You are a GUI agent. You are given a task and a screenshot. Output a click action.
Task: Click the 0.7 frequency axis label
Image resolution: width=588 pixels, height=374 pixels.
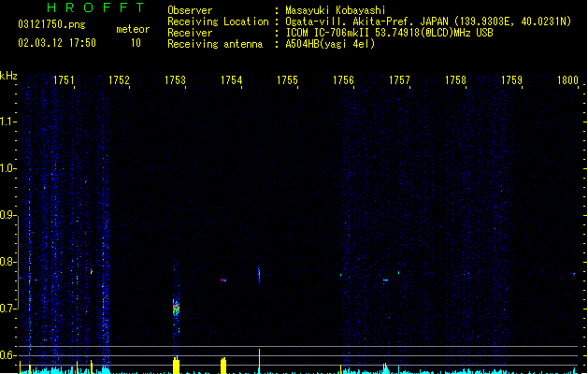click(7, 309)
